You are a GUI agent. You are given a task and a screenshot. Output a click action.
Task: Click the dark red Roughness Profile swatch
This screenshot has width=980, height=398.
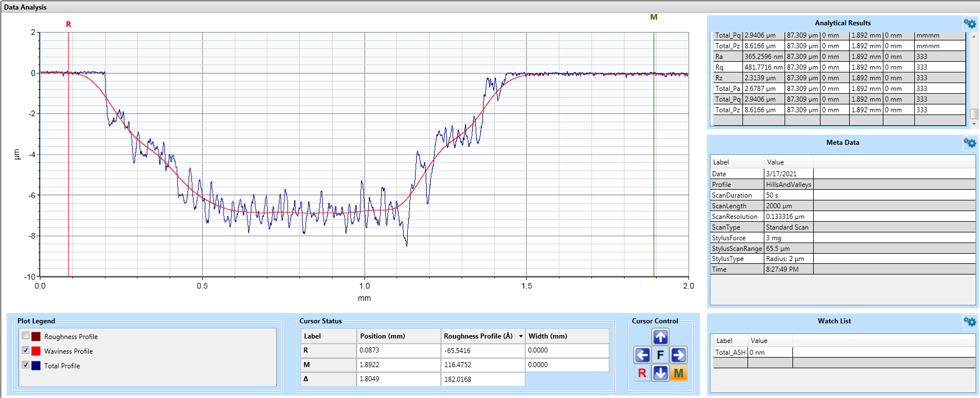click(x=36, y=337)
